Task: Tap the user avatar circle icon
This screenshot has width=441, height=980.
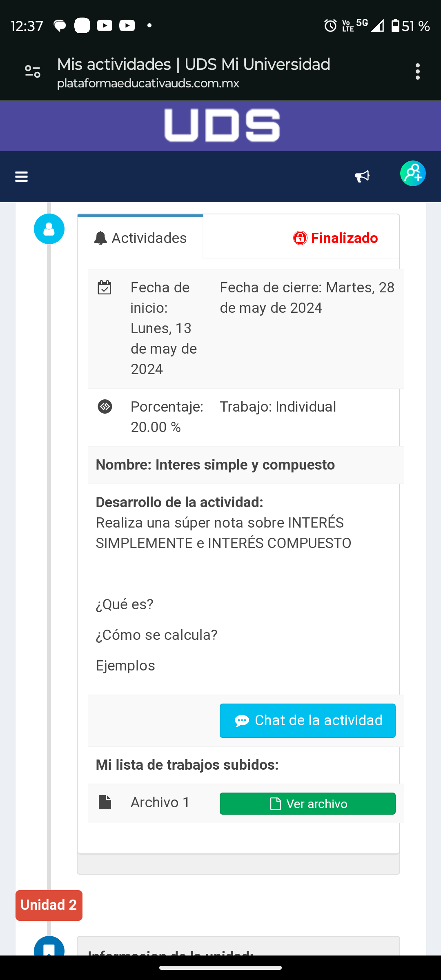Action: click(49, 229)
